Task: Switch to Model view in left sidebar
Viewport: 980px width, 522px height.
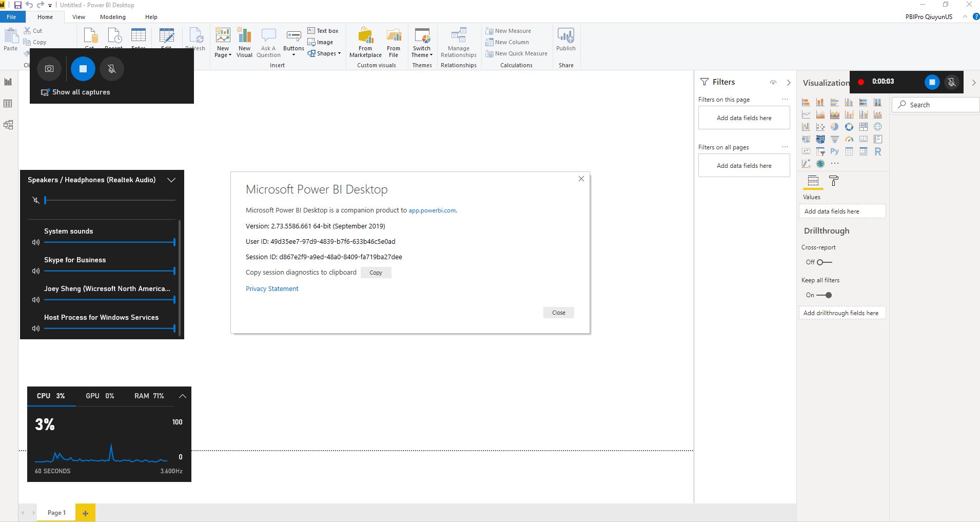Action: [x=8, y=125]
